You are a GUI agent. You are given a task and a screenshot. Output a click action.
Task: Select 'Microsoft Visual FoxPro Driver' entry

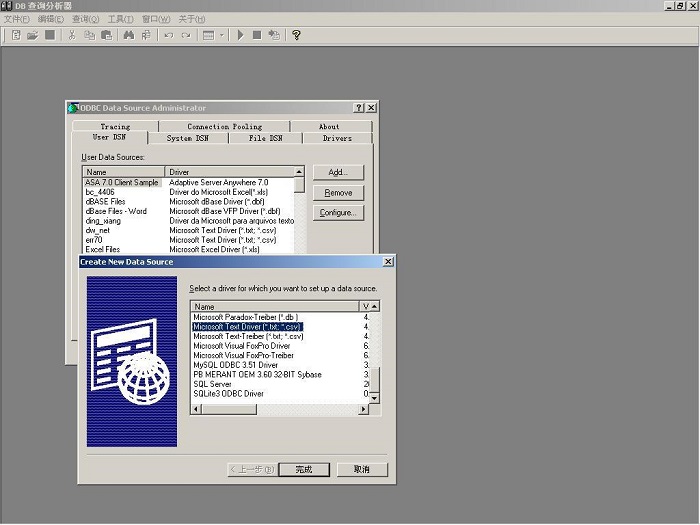242,346
